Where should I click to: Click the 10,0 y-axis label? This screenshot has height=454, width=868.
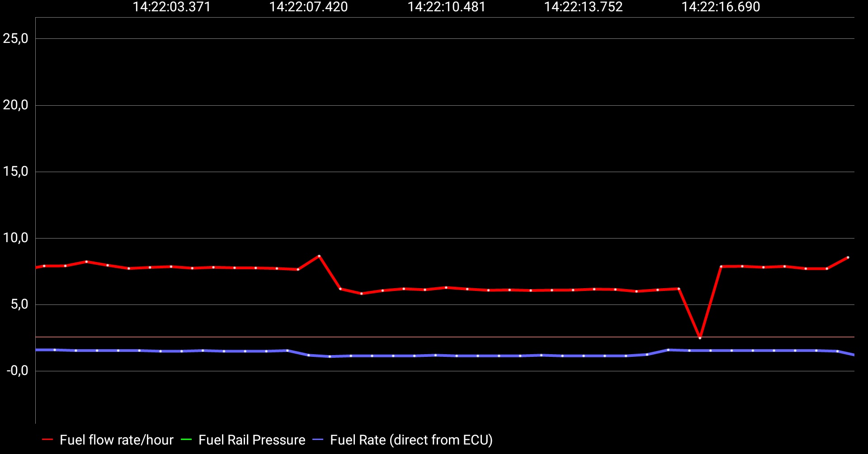click(x=16, y=238)
